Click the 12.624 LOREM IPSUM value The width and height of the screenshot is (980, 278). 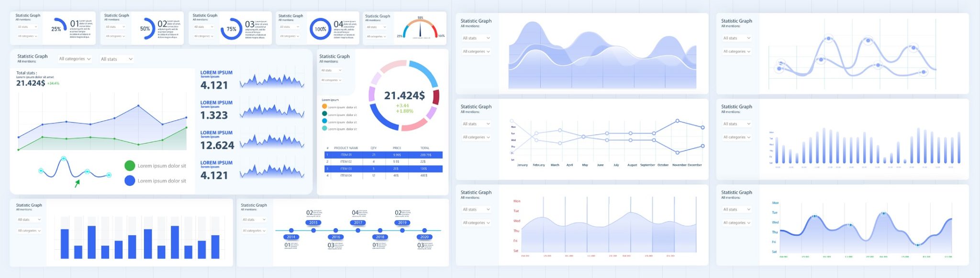pyautogui.click(x=217, y=145)
